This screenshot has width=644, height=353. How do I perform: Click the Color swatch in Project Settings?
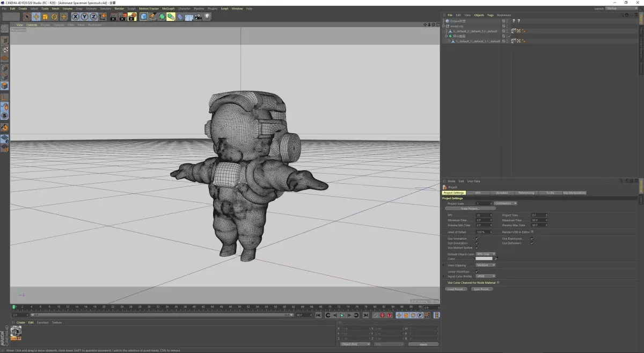coord(484,259)
